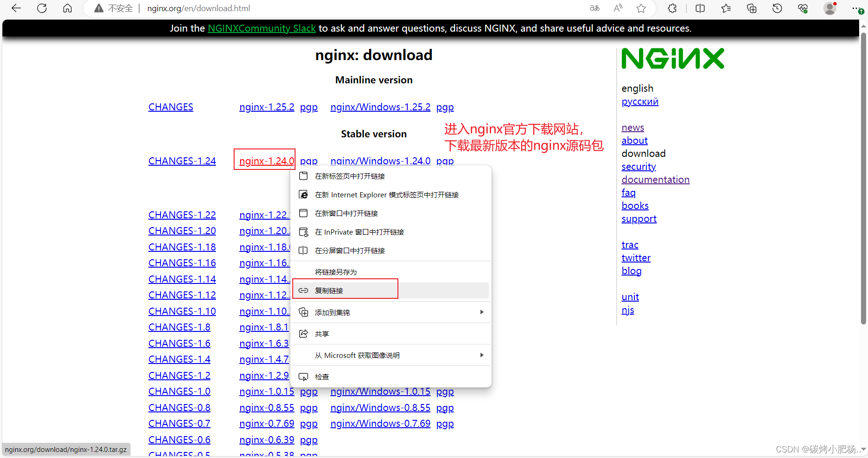Image resolution: width=868 pixels, height=458 pixels.
Task: Choose open link in new window
Action: [x=391, y=213]
